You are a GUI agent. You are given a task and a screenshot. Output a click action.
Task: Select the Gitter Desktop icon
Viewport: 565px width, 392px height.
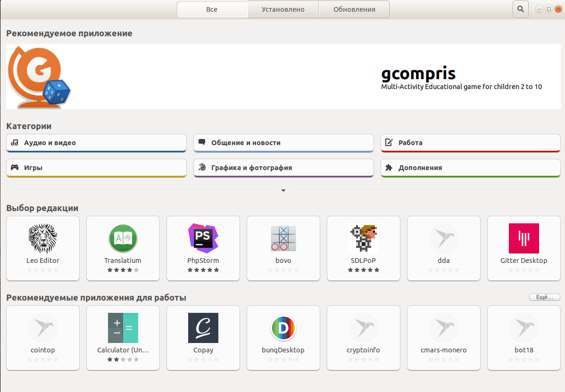tap(523, 238)
